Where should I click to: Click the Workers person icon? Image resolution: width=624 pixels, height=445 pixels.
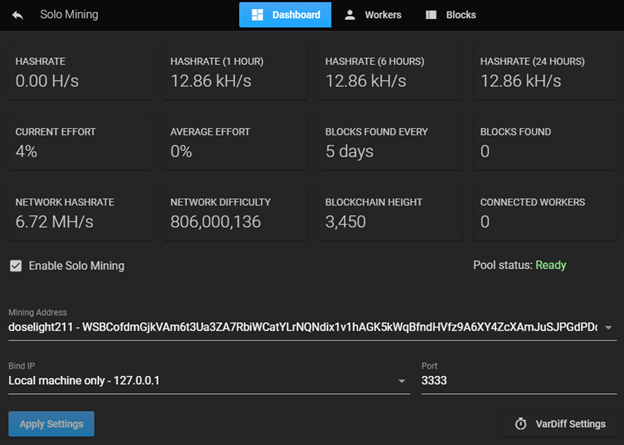[x=350, y=15]
